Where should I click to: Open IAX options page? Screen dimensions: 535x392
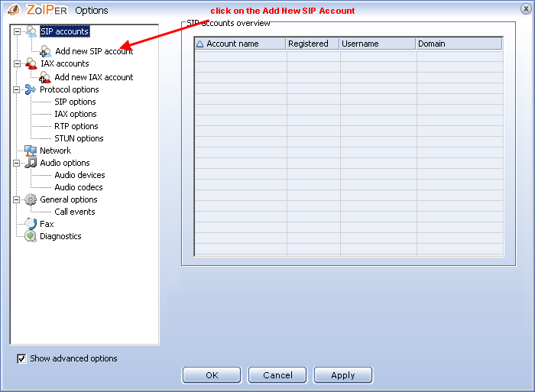[76, 114]
